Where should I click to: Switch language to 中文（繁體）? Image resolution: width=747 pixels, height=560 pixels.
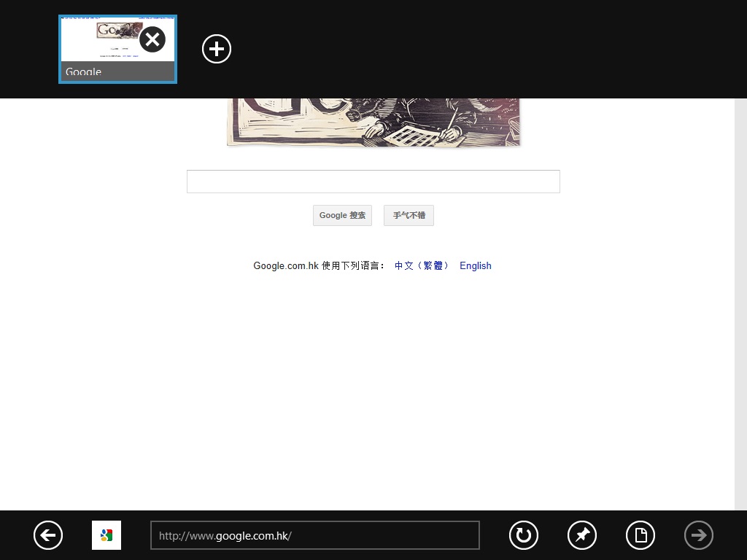(422, 265)
